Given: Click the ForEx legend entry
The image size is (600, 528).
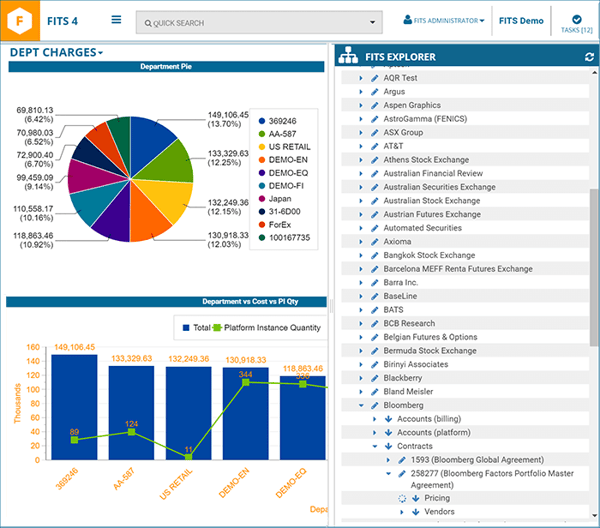Looking at the screenshot, I should 275,225.
